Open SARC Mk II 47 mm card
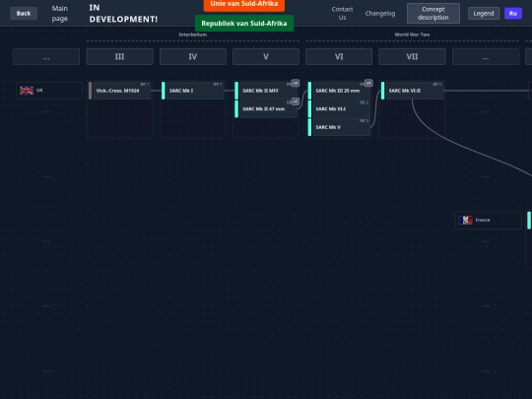The image size is (532, 399). point(266,109)
